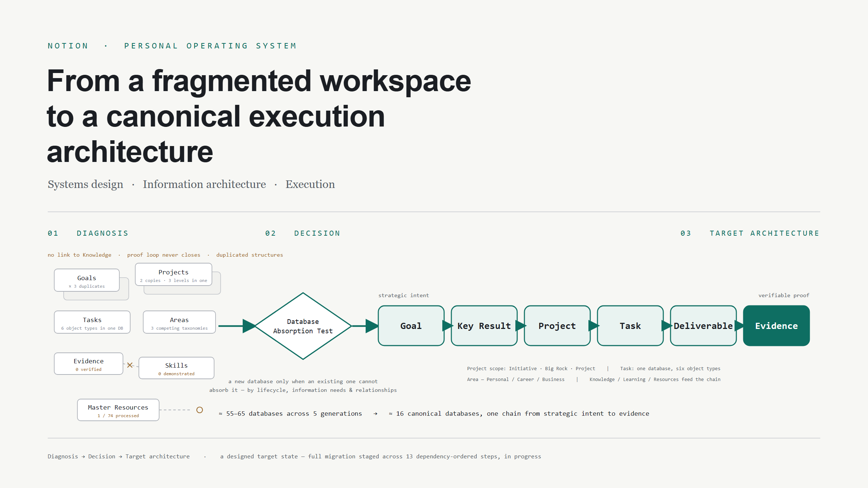The image size is (868, 488).
Task: Click the 'Information architecture' subtitle text
Action: [204, 184]
